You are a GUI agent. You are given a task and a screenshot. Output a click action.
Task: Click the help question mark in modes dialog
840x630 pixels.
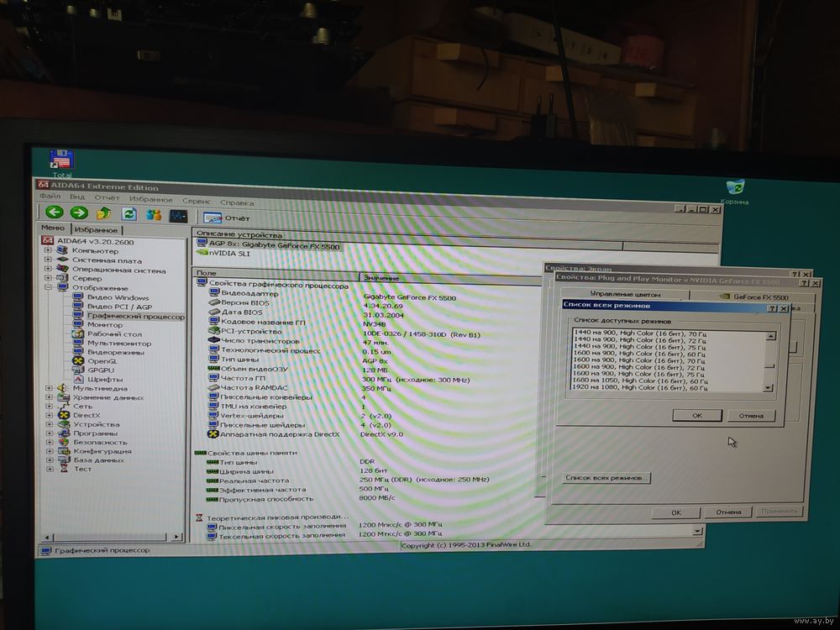tap(772, 308)
